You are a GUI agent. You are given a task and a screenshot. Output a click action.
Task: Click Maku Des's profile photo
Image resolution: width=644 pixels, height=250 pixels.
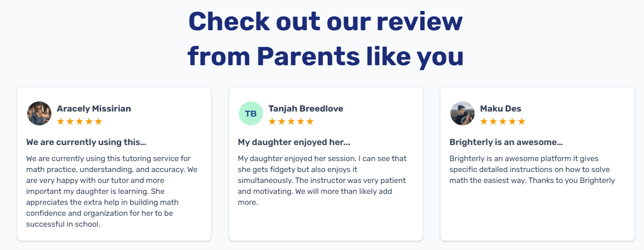pos(462,113)
